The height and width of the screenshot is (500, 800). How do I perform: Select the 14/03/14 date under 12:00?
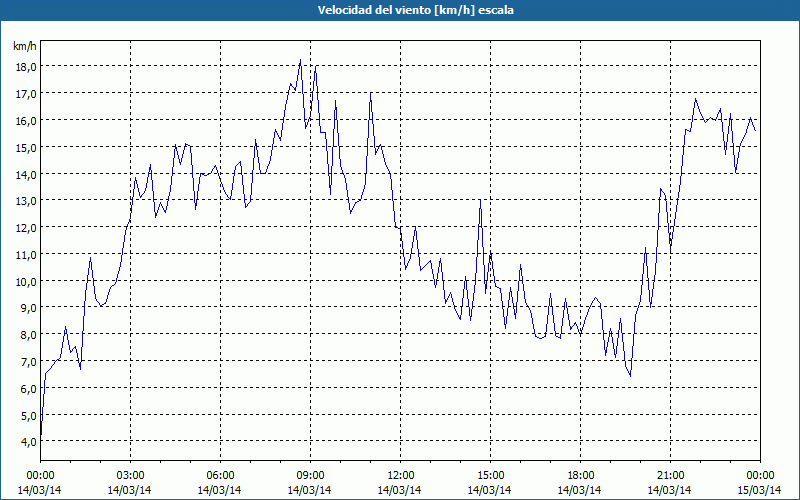pos(399,490)
